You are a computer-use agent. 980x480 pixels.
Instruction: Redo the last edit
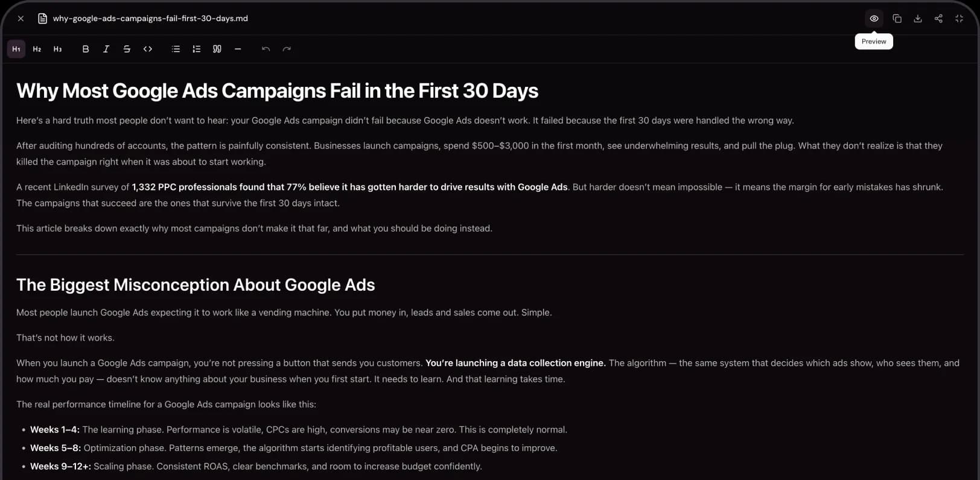(x=287, y=49)
